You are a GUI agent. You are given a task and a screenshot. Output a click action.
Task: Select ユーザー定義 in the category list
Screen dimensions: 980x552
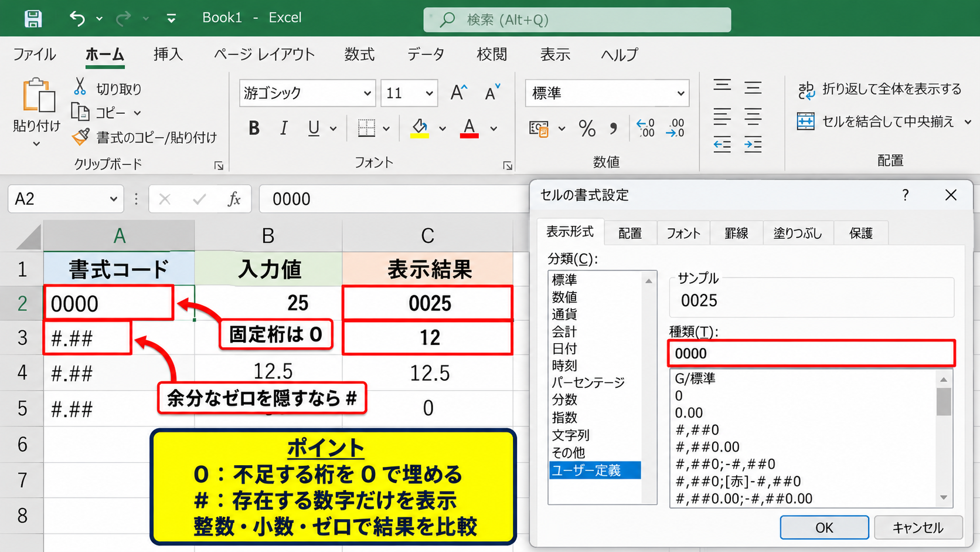point(595,470)
